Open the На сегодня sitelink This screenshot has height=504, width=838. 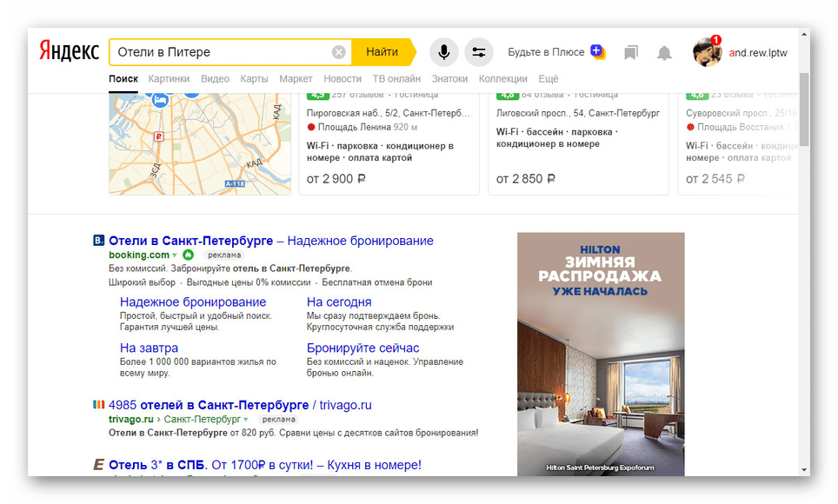coord(339,302)
